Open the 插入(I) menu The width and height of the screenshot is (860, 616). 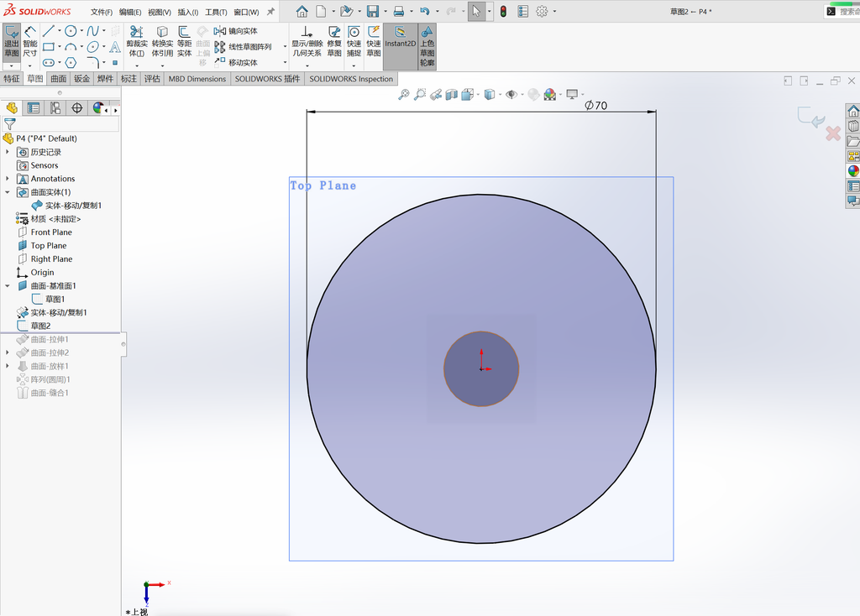187,12
